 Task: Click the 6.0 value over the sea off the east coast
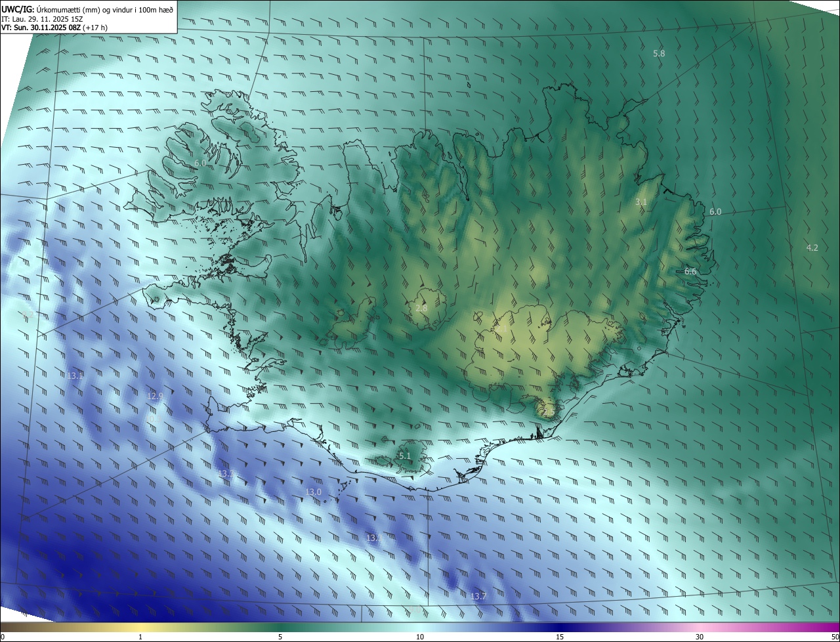(715, 212)
